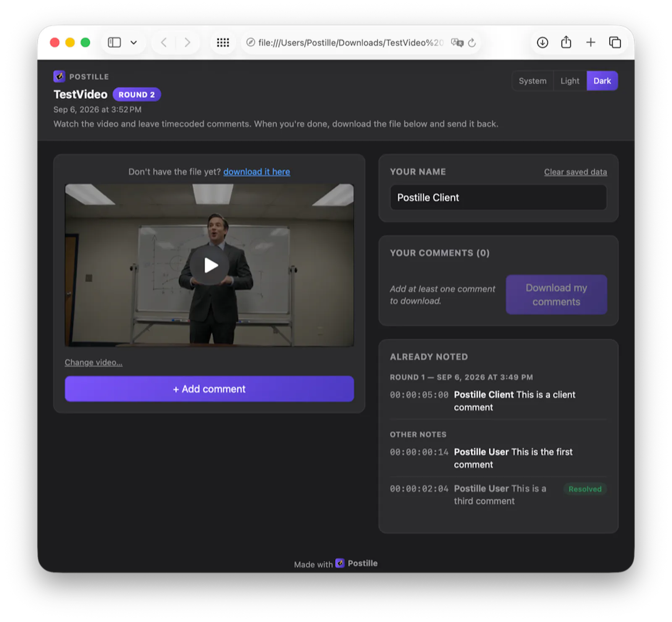Play the video with the center play button
The width and height of the screenshot is (672, 622).
210,265
